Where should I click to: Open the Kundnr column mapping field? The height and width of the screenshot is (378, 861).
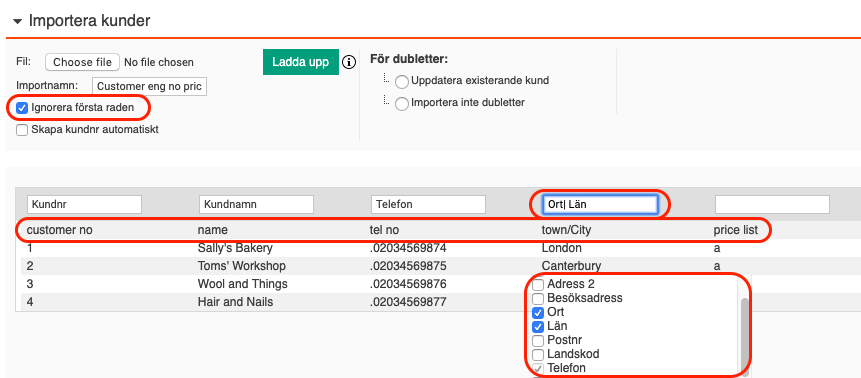pos(85,204)
